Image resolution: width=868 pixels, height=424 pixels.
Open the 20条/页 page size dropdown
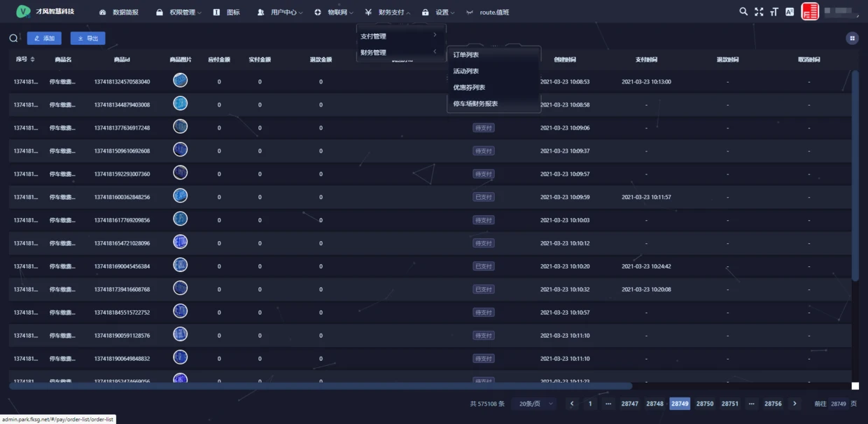pos(533,404)
